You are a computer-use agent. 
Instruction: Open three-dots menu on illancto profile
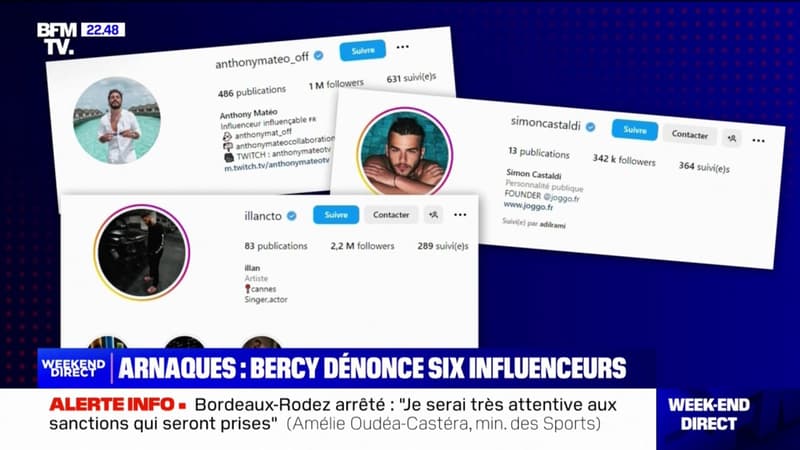point(460,215)
